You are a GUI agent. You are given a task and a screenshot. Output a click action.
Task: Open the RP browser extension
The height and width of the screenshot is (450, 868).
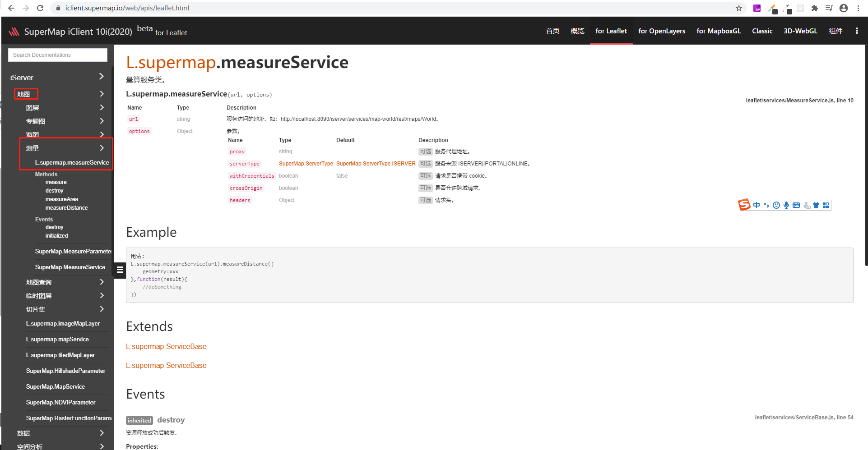(757, 8)
